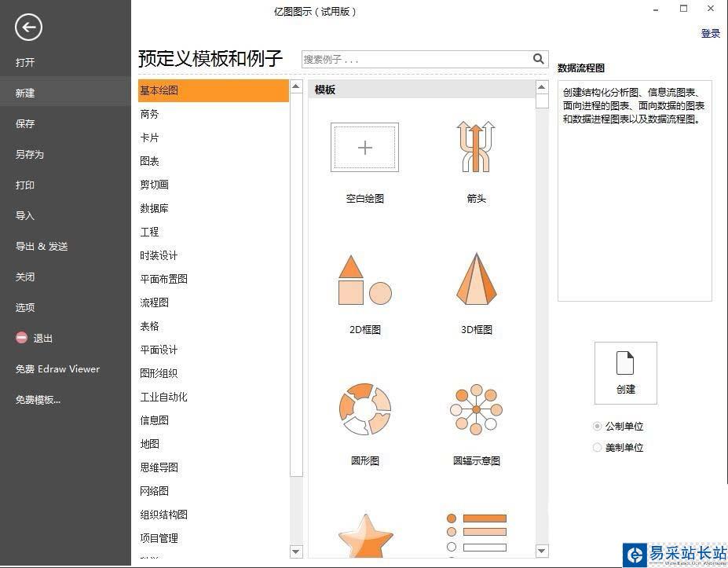Select the 圆形图 circular diagram icon

click(365, 409)
